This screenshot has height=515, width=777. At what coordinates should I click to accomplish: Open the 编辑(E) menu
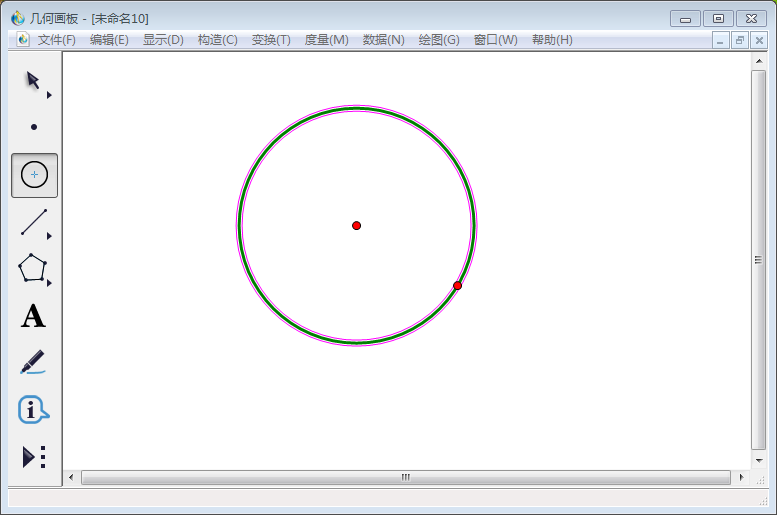[x=109, y=40]
